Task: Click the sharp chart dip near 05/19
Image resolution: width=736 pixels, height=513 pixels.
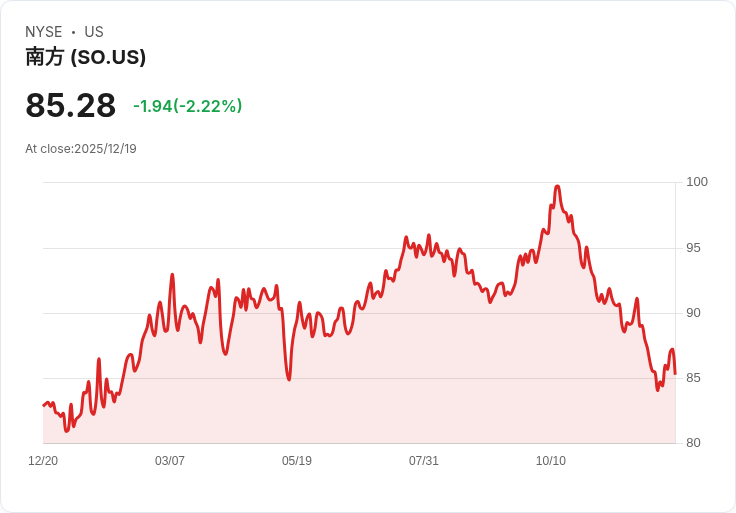Action: 289,378
